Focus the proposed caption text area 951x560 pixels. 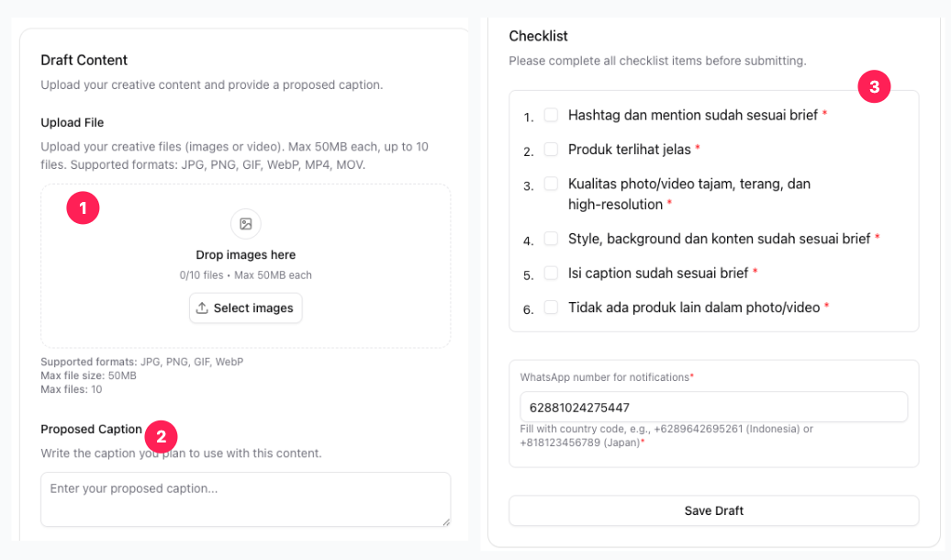(246, 499)
